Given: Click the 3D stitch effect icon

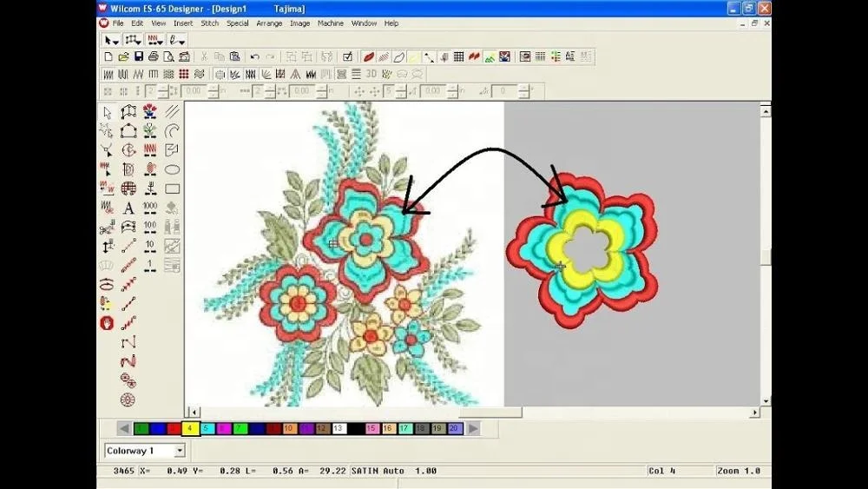Looking at the screenshot, I should pyautogui.click(x=371, y=74).
